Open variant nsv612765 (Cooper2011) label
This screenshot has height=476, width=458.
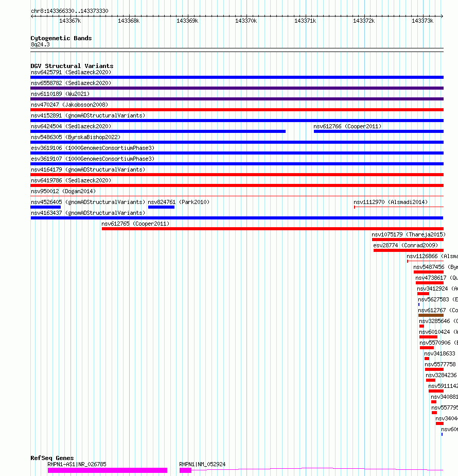coord(135,224)
